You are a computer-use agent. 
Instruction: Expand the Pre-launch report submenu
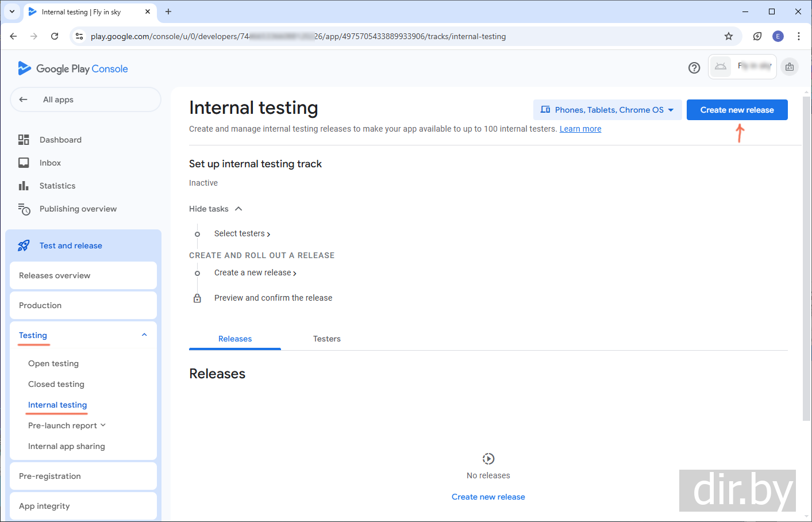click(x=103, y=425)
